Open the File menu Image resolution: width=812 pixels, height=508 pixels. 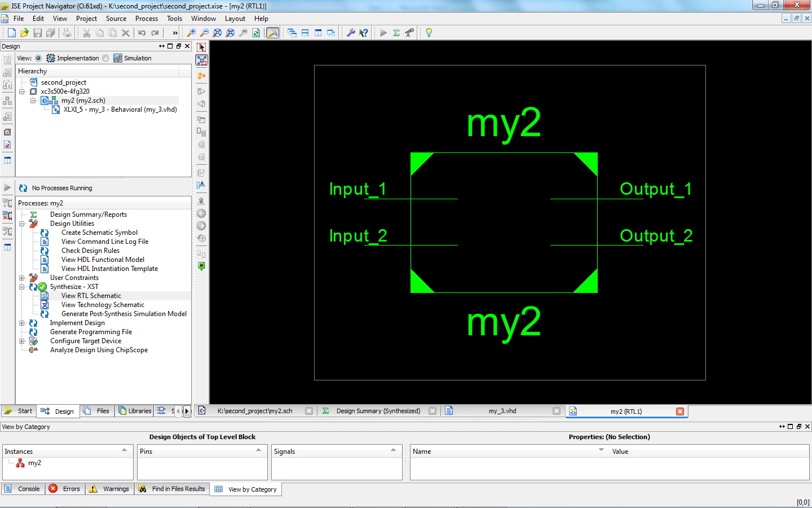pyautogui.click(x=19, y=19)
